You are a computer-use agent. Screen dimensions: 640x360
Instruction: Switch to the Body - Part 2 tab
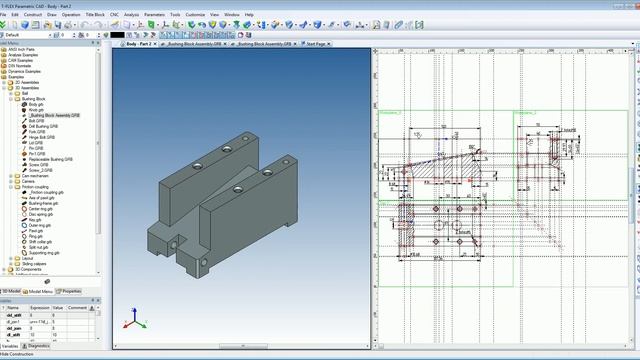point(139,44)
